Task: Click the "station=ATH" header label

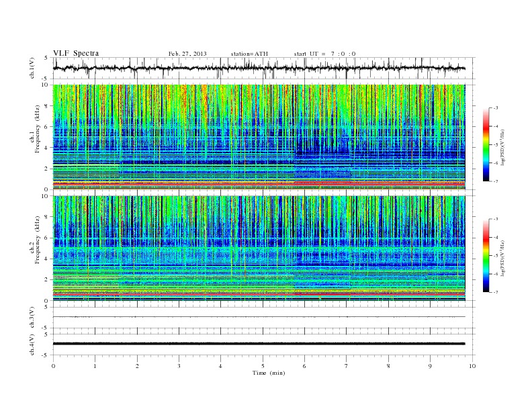Action: 249,54
